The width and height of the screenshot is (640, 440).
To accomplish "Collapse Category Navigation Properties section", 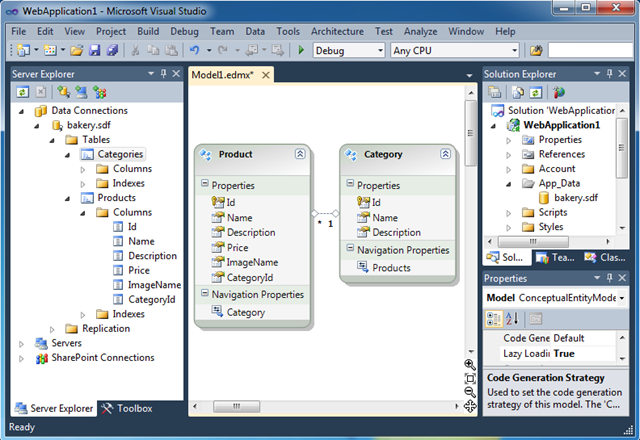I will (350, 248).
